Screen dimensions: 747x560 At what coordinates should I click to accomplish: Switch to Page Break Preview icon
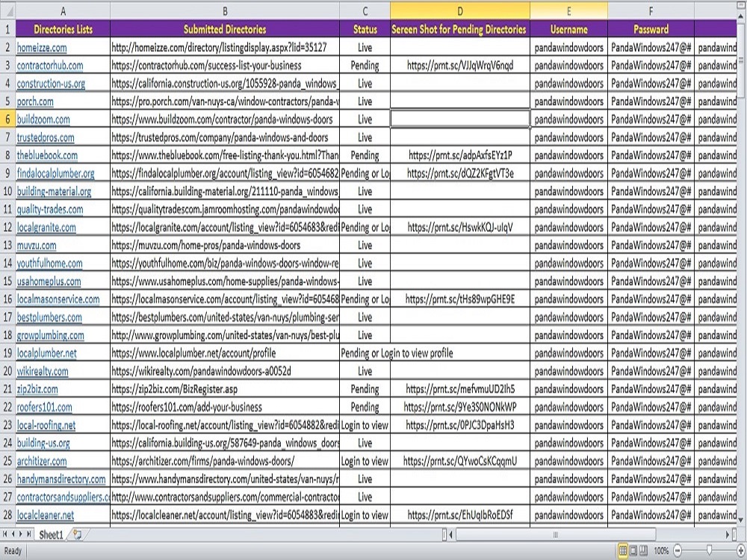tap(643, 551)
